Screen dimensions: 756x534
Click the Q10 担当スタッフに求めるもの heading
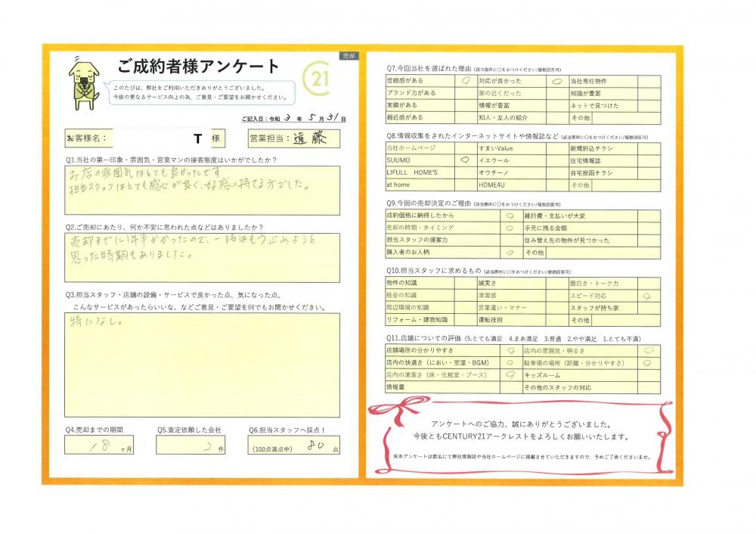tap(432, 270)
